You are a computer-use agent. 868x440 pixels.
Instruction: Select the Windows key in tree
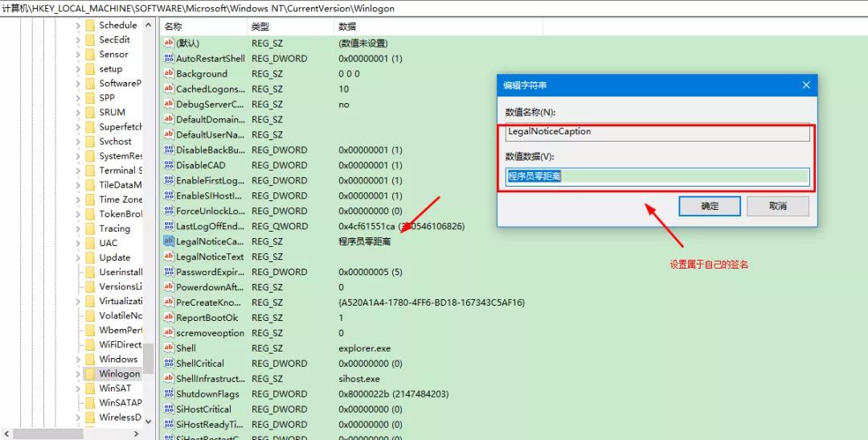click(118, 359)
